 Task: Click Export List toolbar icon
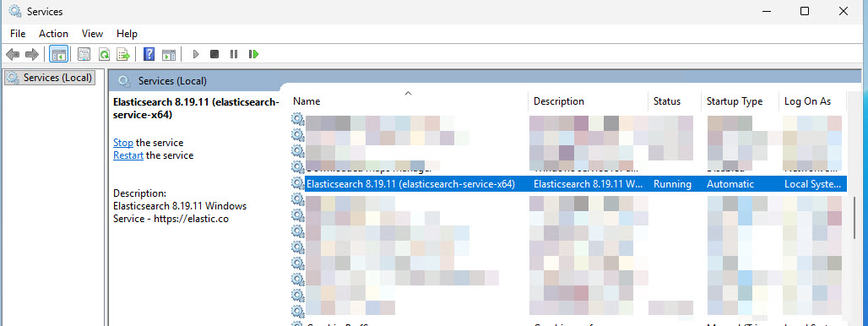point(123,54)
